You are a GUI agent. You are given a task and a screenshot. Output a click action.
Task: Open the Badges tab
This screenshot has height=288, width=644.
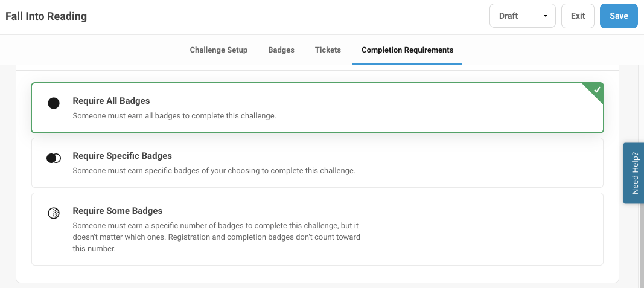[x=281, y=50]
